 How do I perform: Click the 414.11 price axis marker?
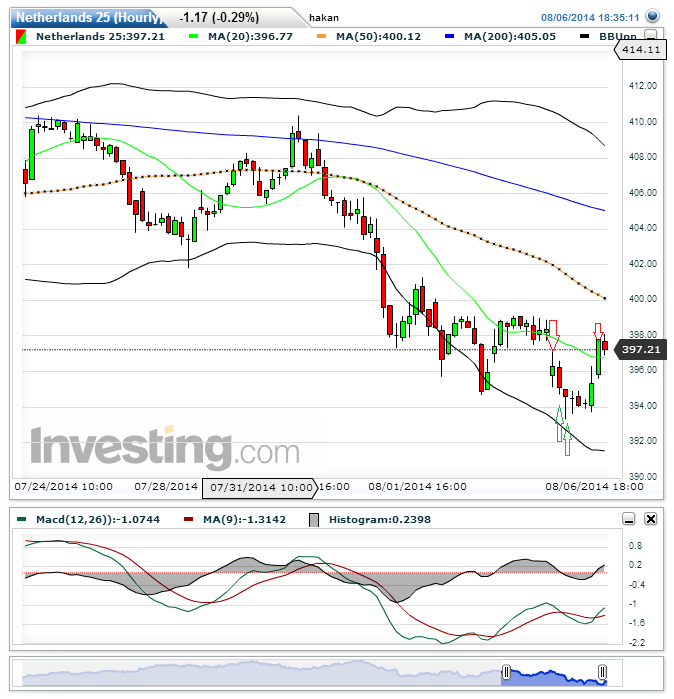(641, 49)
